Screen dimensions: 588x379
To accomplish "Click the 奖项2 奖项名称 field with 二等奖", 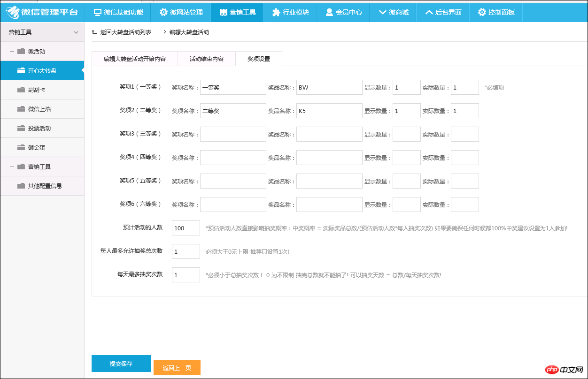I will tap(233, 111).
